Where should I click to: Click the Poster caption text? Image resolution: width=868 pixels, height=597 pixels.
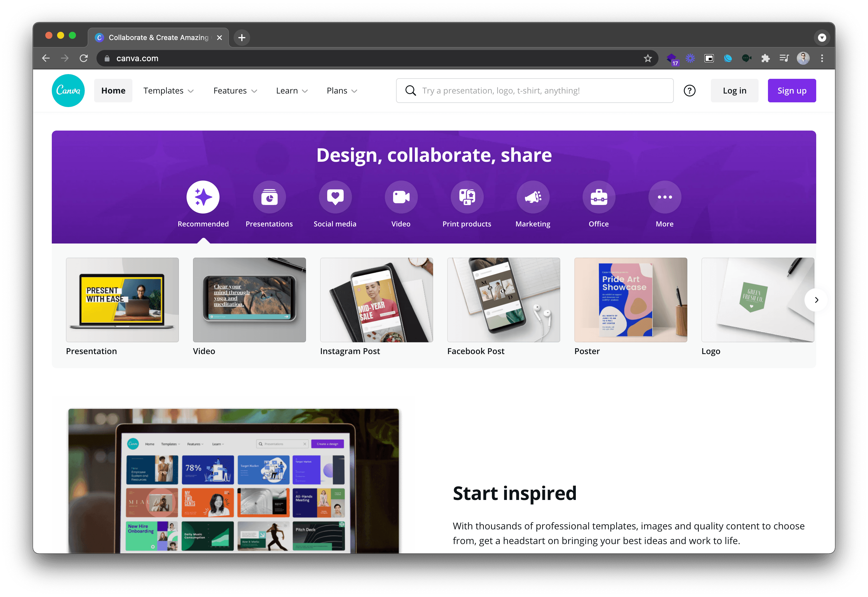pos(587,351)
